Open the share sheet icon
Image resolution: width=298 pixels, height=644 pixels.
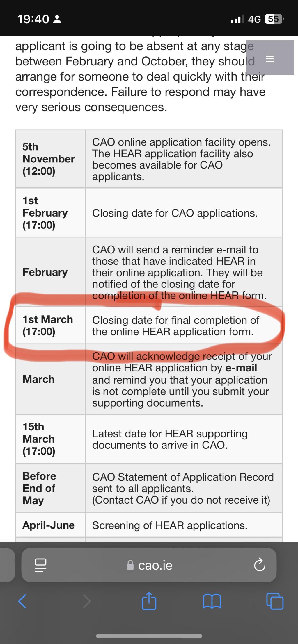point(149,600)
